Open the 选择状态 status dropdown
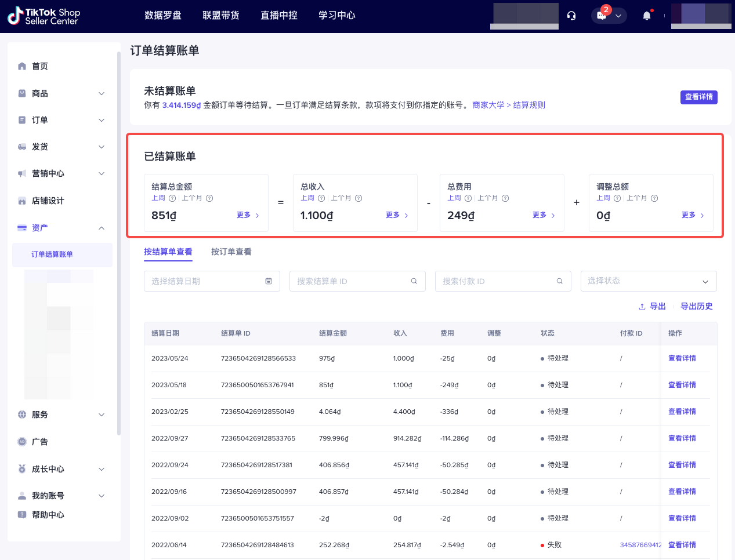This screenshot has width=735, height=560. pos(648,281)
